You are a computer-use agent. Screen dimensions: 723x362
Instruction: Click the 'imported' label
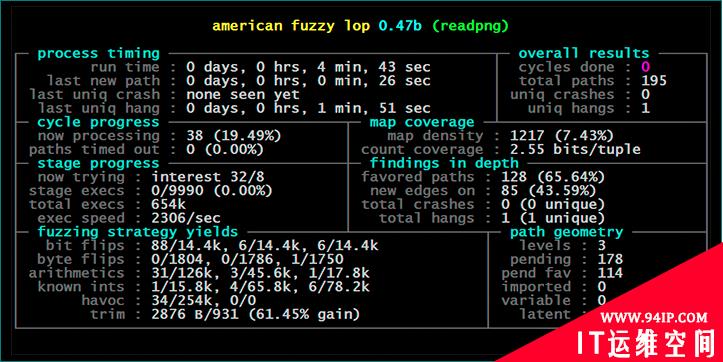click(x=536, y=287)
